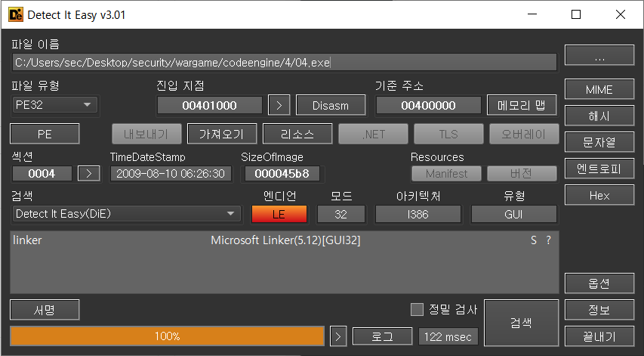The image size is (644, 356).
Task: Click the mode value 32
Action: 341,214
